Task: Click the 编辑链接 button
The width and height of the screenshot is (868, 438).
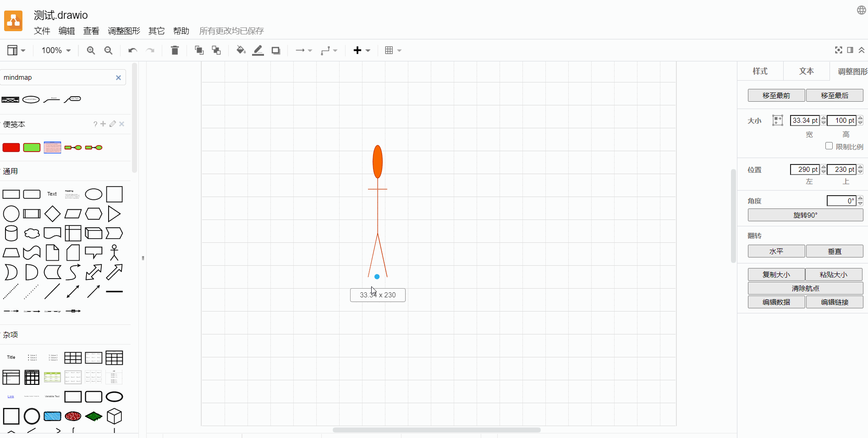Action: 835,302
